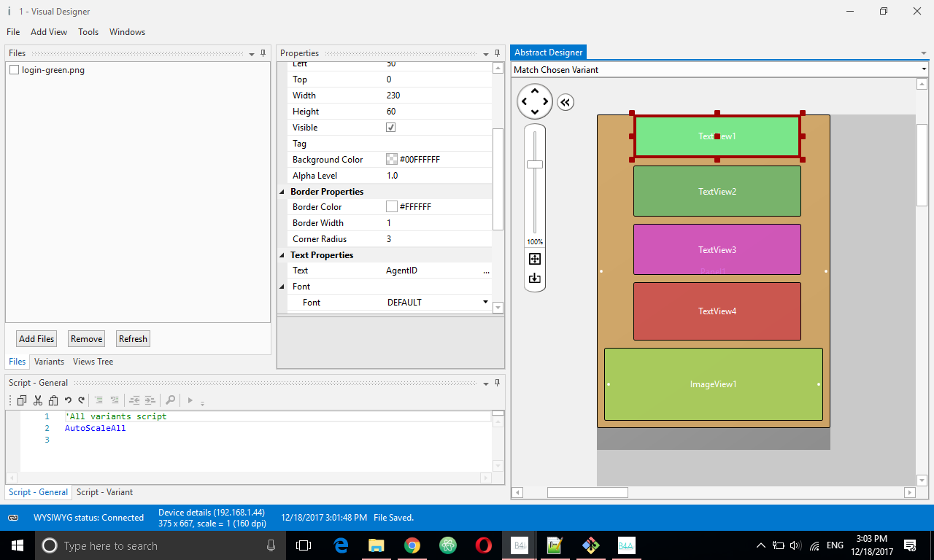The height and width of the screenshot is (560, 934).
Task: Click the download arrow icon under zoom controls
Action: pyautogui.click(x=535, y=278)
